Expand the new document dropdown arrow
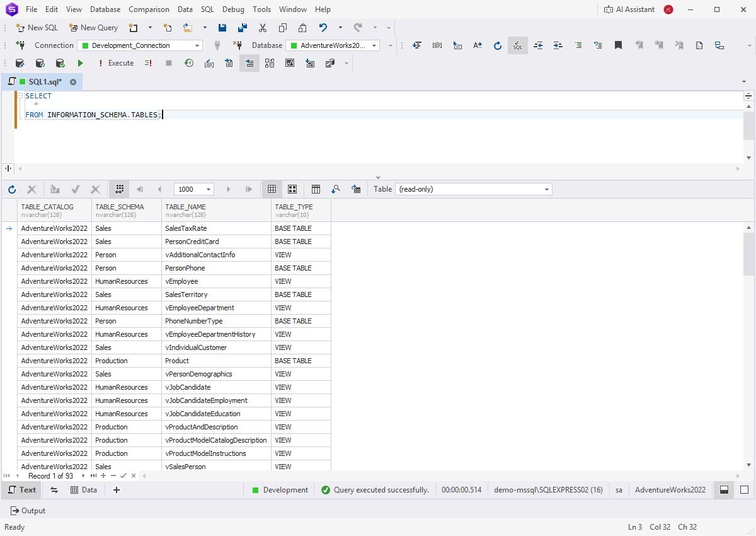This screenshot has height=536, width=756. pos(150,28)
